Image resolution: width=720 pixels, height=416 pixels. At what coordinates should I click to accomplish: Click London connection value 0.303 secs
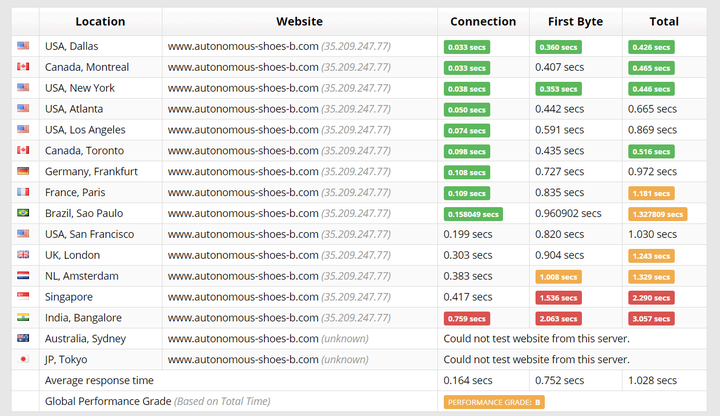point(468,255)
